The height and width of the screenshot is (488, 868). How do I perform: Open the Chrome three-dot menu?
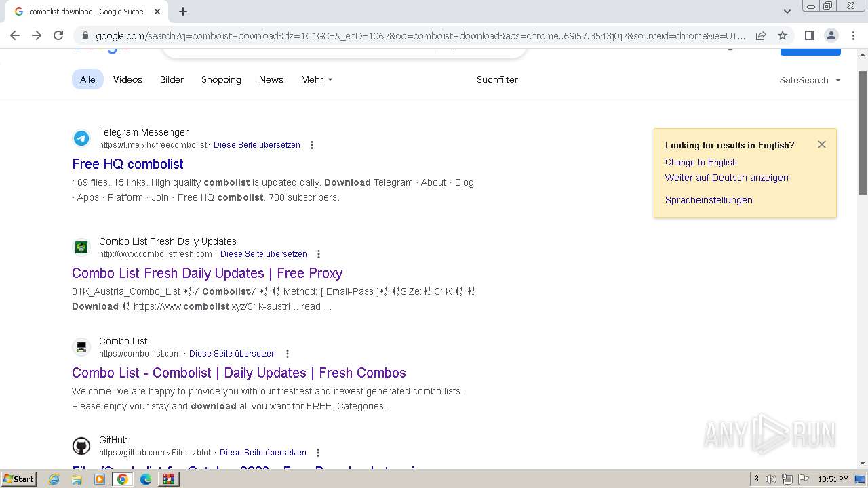pos(852,35)
